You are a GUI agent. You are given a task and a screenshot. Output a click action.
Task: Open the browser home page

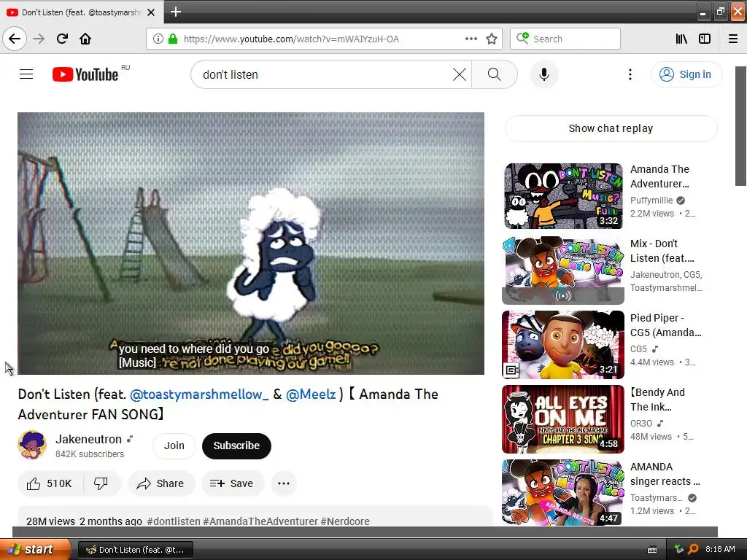pos(85,39)
